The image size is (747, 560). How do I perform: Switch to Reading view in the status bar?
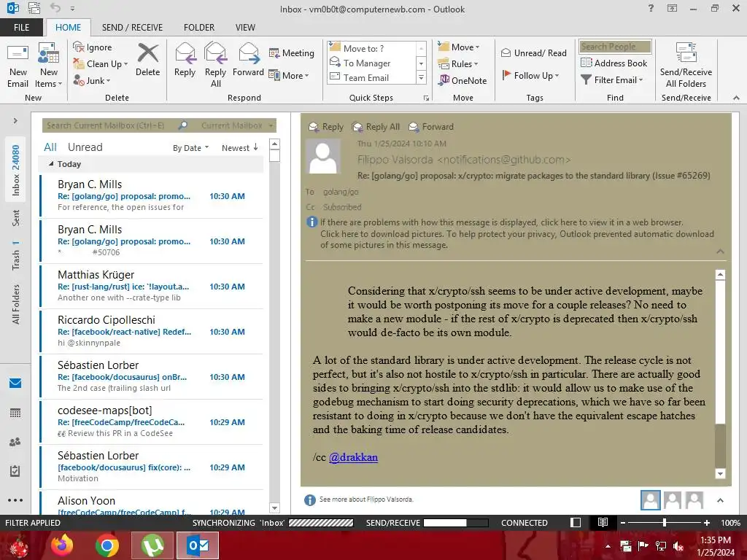603,522
